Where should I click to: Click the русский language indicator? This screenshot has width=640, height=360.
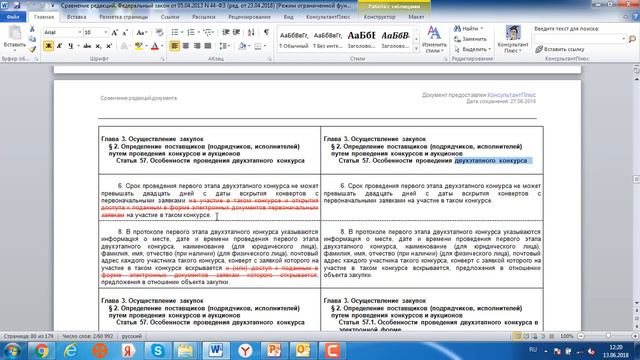[132, 336]
